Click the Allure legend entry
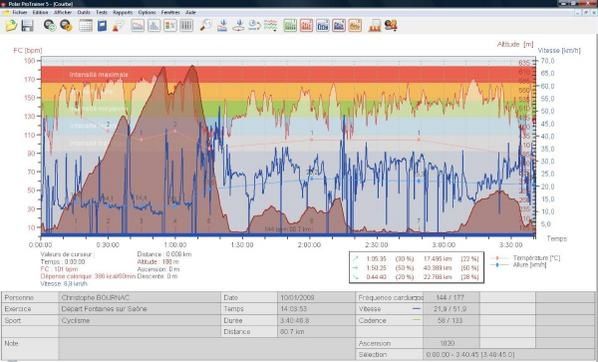The width and height of the screenshot is (598, 362). coord(520,265)
